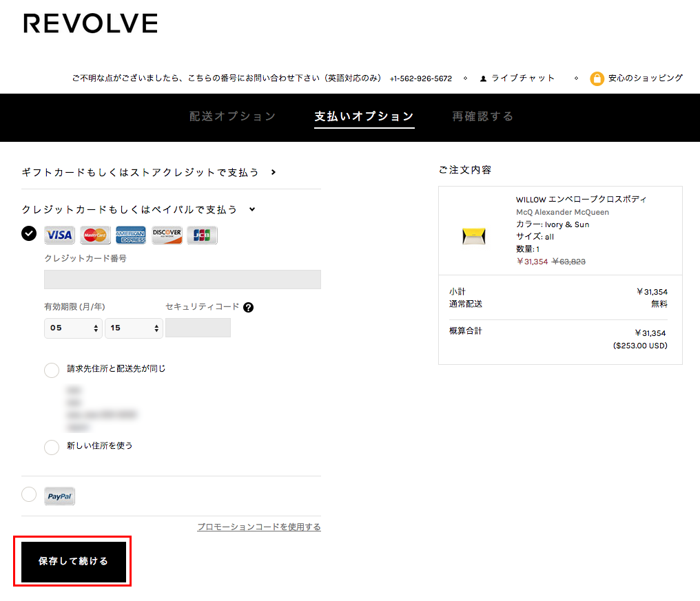700x601 pixels.
Task: Click sale price ￥31,354 in red
Action: 532,262
